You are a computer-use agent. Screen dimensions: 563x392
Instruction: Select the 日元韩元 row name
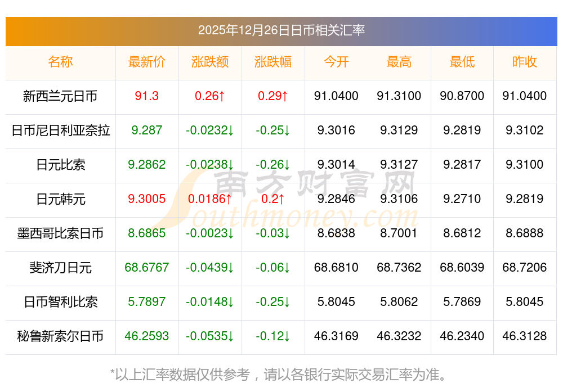pyautogui.click(x=60, y=199)
